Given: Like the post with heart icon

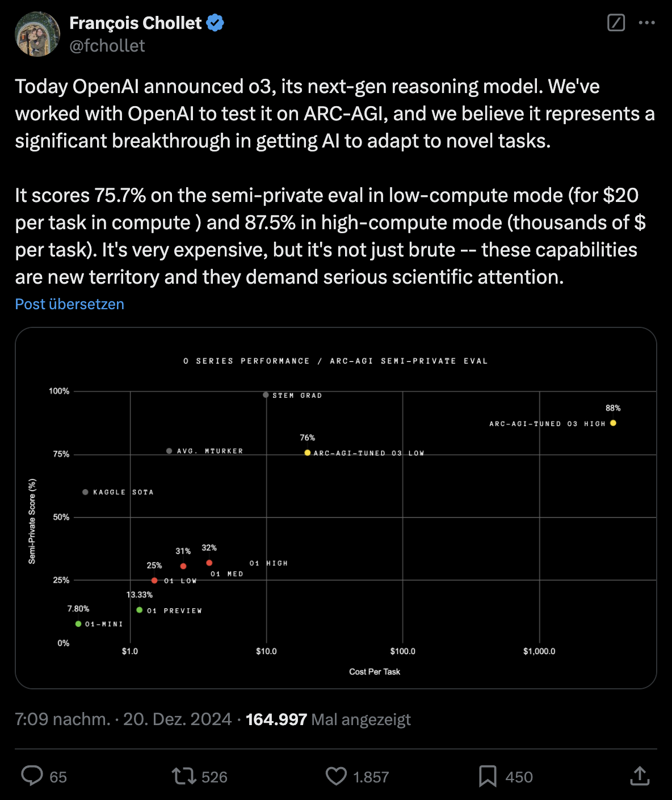Looking at the screenshot, I should 336,776.
